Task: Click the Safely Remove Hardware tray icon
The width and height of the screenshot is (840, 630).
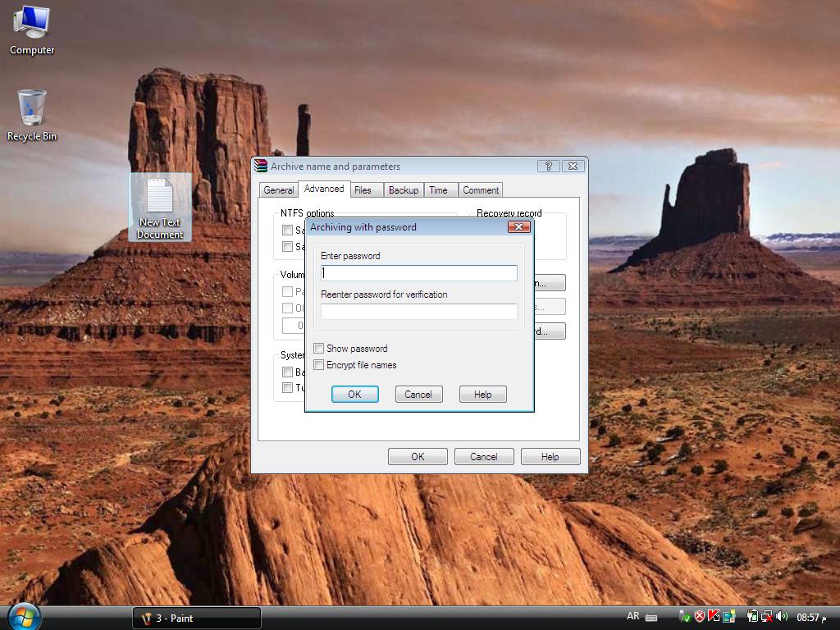Action: (x=684, y=616)
